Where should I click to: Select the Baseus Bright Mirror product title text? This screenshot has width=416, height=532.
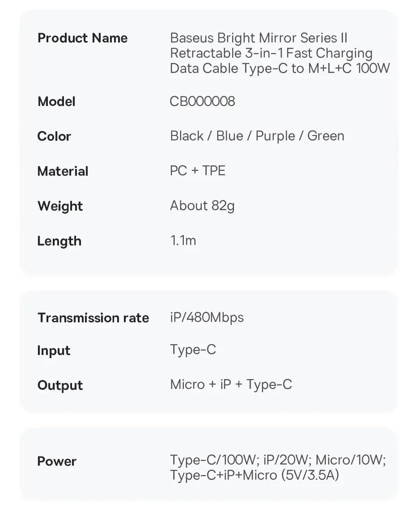tap(280, 53)
